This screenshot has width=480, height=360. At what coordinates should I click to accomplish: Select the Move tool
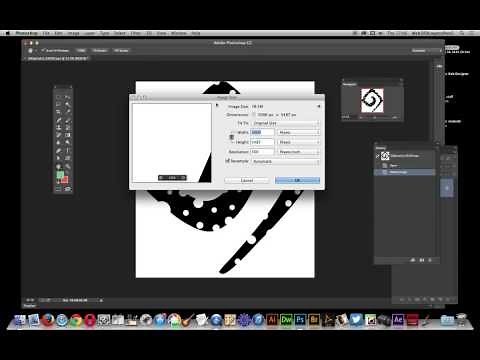pos(67,97)
